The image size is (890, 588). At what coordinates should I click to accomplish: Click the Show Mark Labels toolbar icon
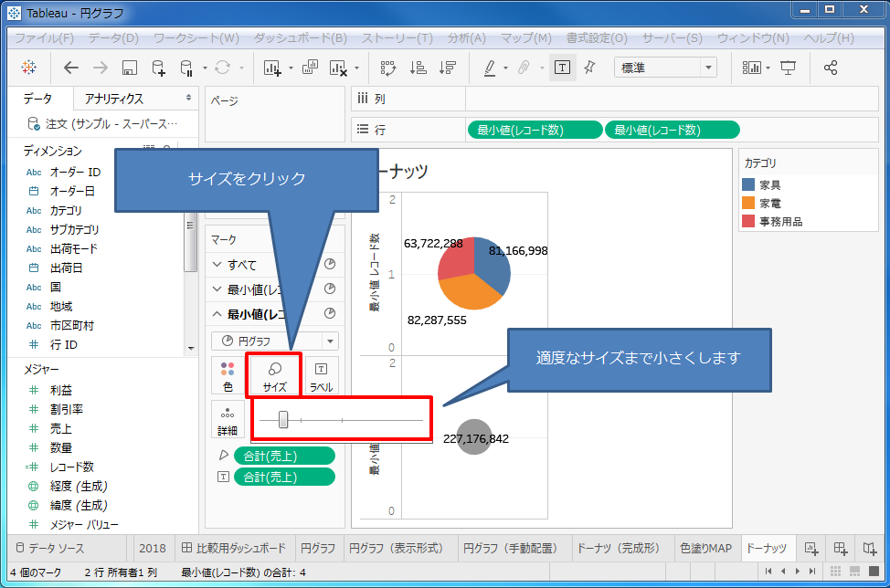(x=562, y=68)
